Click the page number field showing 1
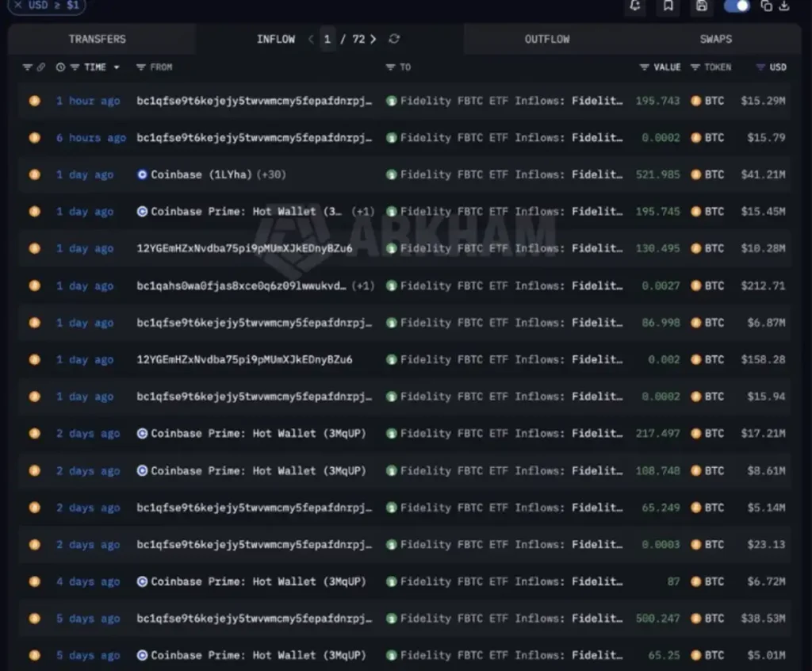The width and height of the screenshot is (812, 671). [x=327, y=39]
